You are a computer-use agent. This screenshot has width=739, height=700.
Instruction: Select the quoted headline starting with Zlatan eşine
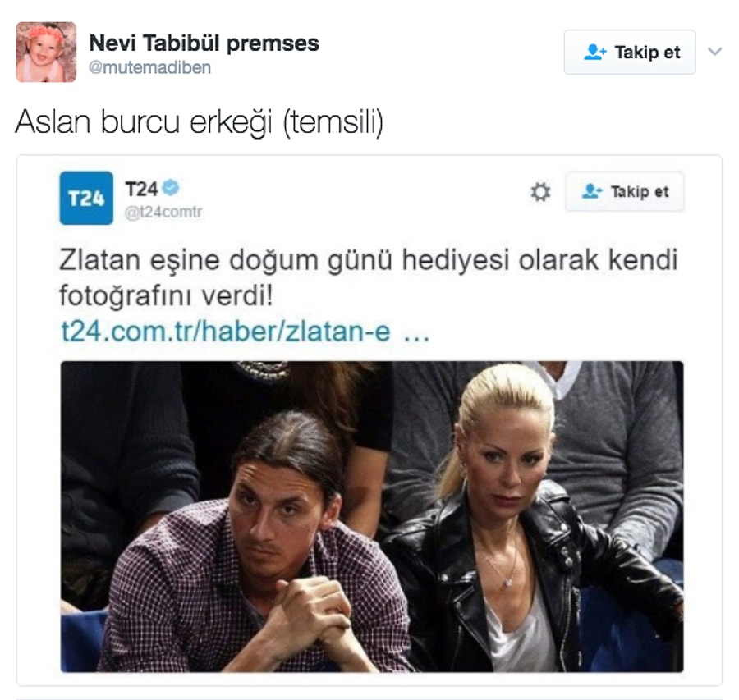click(x=368, y=278)
